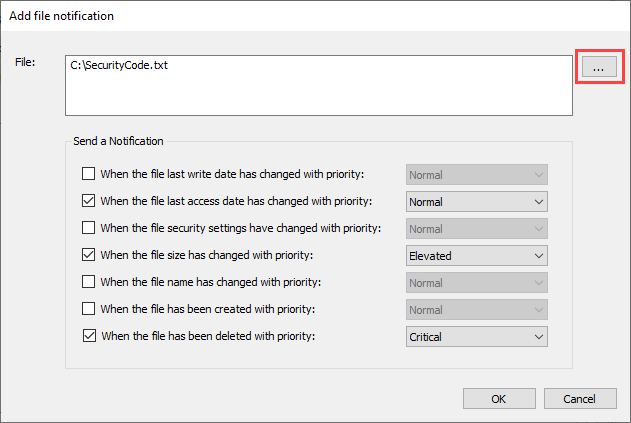Click the browse file ellipsis button
Image resolution: width=631 pixels, height=423 pixels.
[x=599, y=66]
